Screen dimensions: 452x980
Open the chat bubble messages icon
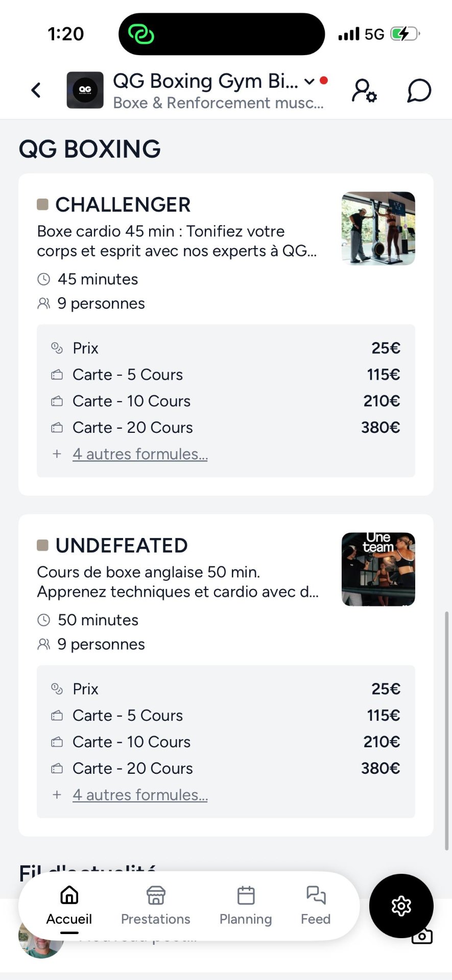click(419, 91)
